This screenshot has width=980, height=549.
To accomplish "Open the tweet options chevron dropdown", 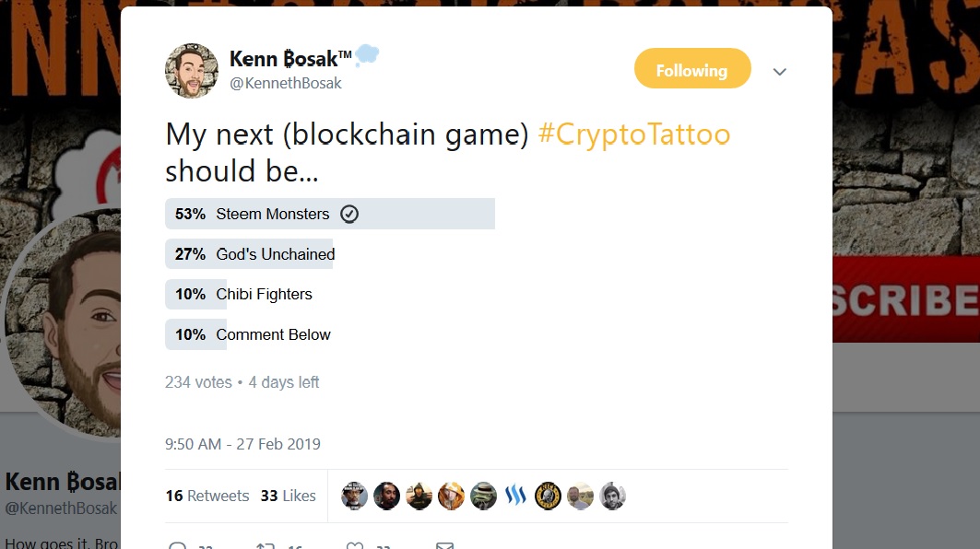I will [x=780, y=72].
